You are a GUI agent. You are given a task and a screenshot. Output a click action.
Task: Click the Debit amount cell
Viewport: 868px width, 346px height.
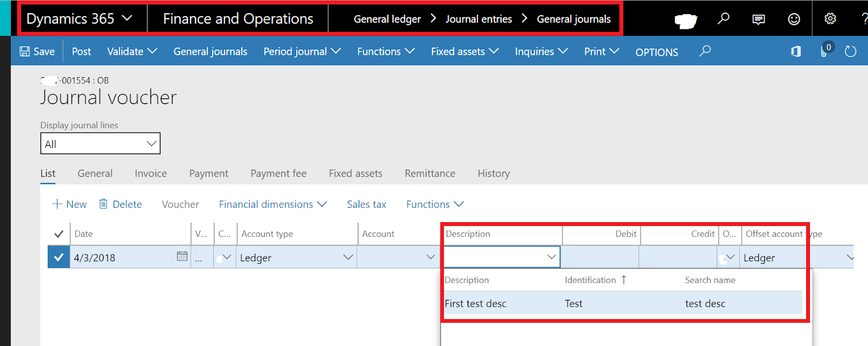pos(599,257)
